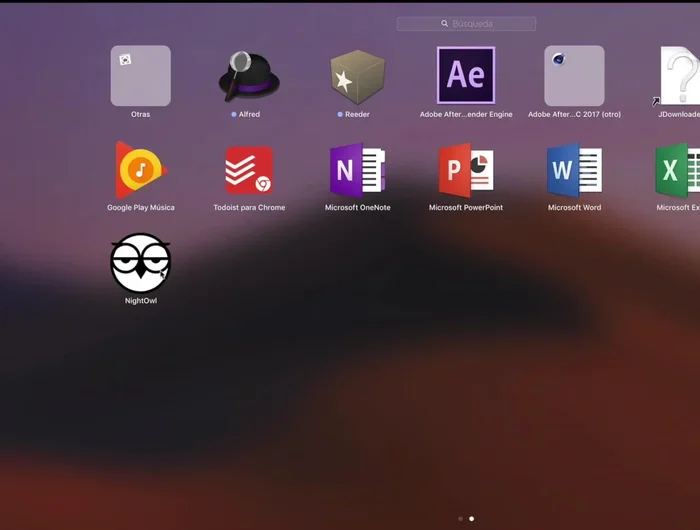The height and width of the screenshot is (530, 700).
Task: Click the "Reeder" label
Action: [x=357, y=114]
